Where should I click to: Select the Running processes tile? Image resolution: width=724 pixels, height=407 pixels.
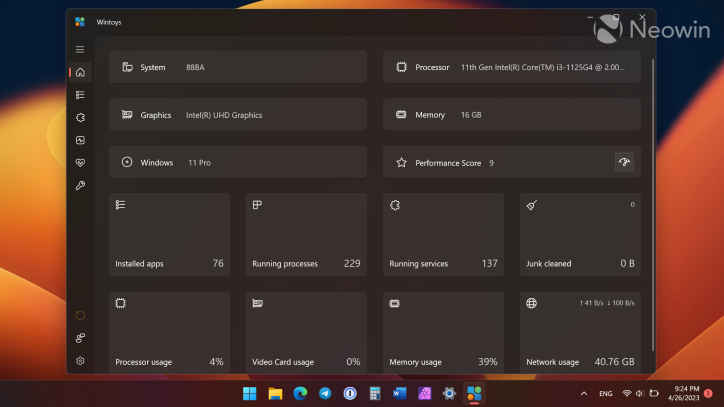click(305, 234)
